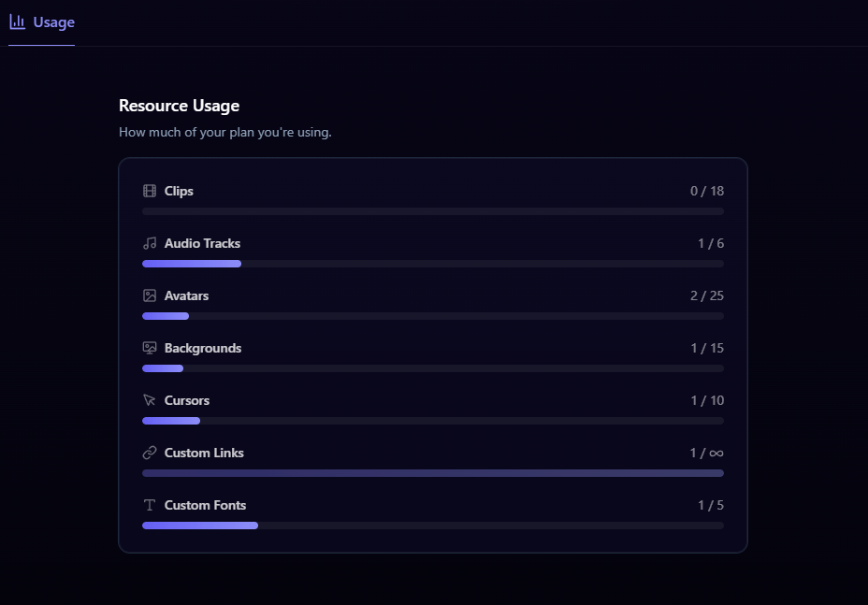Click the Clips row label
The height and width of the screenshot is (605, 868).
[179, 191]
